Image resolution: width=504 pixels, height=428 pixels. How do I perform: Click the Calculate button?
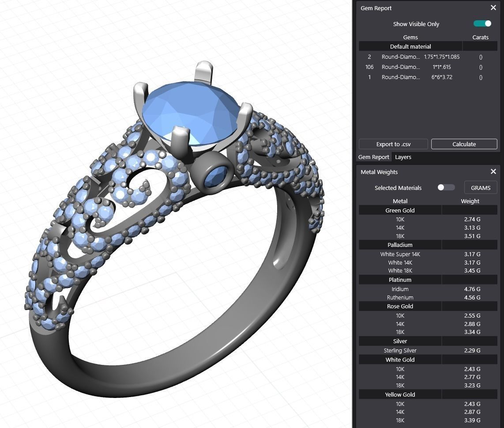click(x=464, y=144)
